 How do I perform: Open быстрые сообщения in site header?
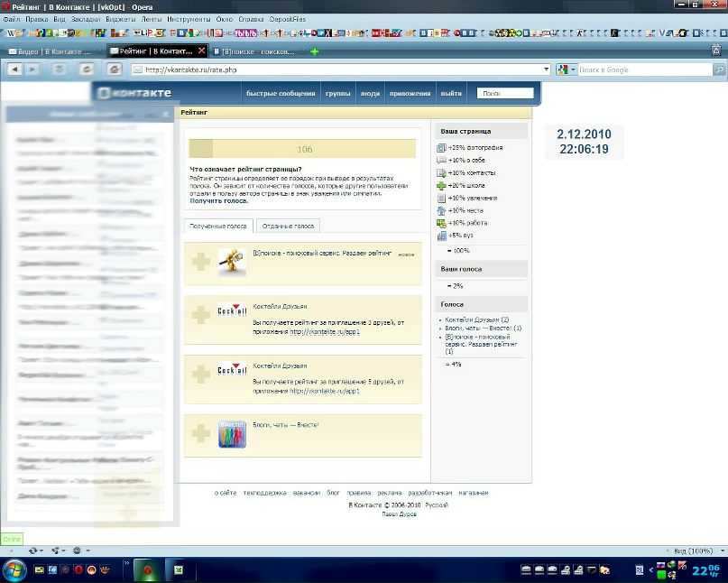click(x=281, y=93)
